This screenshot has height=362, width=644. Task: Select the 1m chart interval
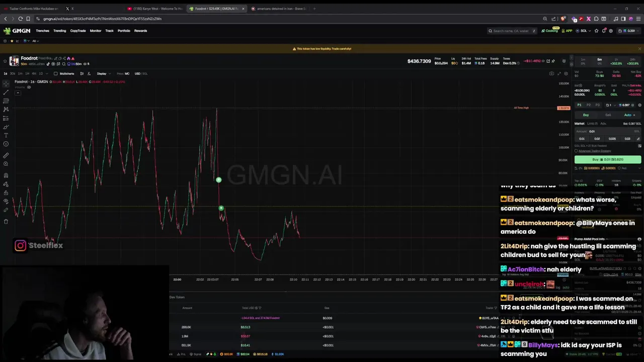(x=20, y=73)
